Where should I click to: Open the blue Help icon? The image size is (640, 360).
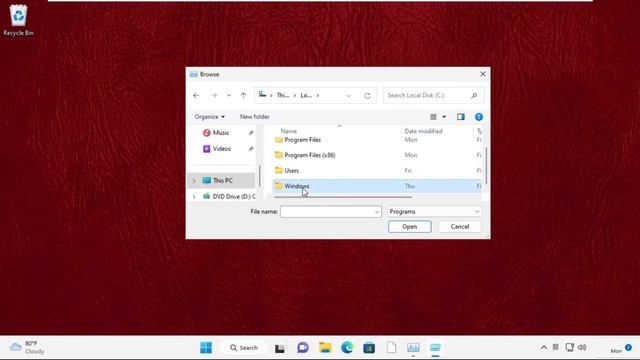coord(479,117)
